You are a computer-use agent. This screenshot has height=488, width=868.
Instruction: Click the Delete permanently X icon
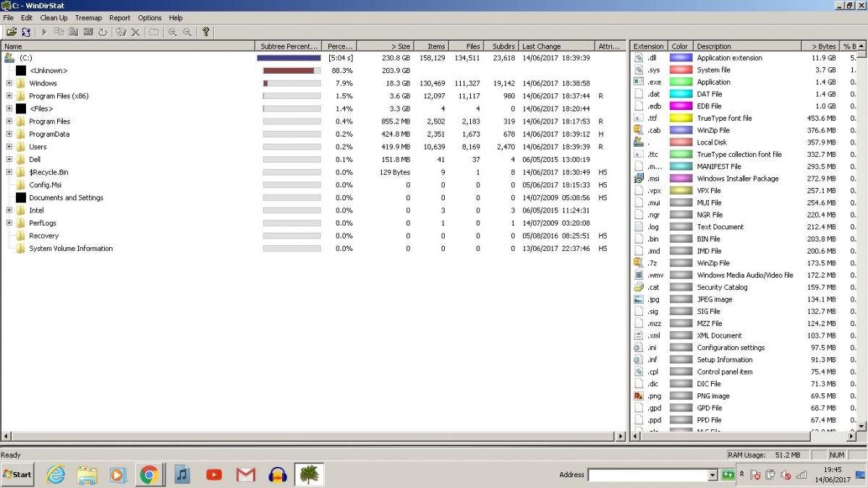pyautogui.click(x=135, y=32)
